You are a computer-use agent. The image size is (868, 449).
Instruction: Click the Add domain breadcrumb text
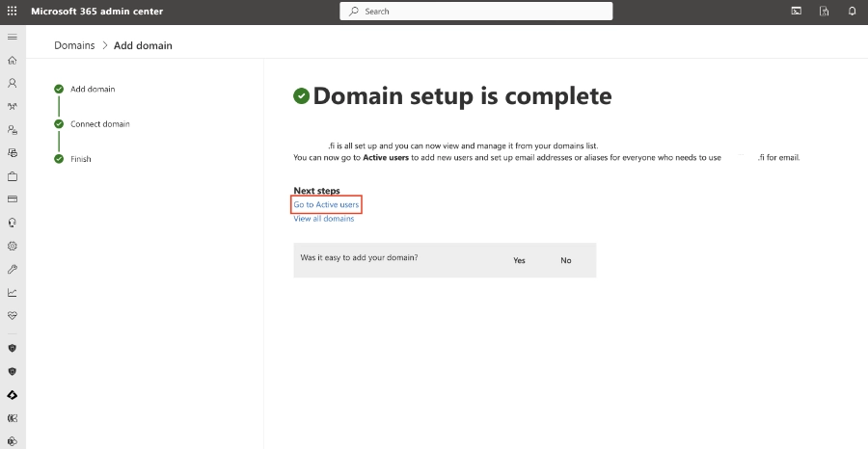[x=143, y=45]
